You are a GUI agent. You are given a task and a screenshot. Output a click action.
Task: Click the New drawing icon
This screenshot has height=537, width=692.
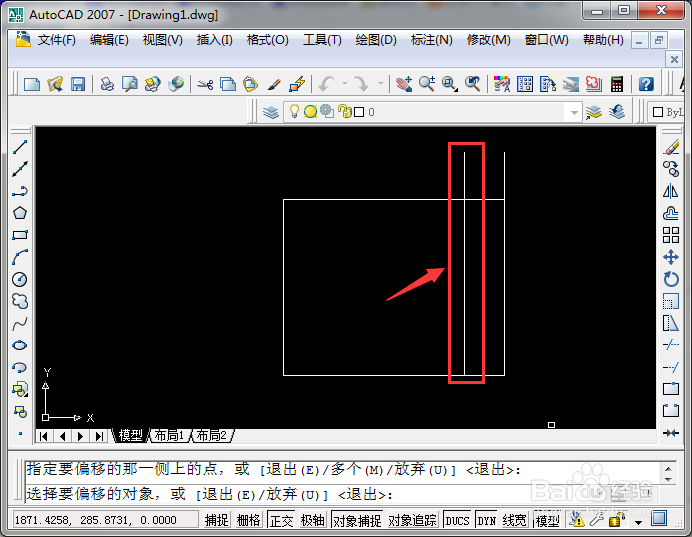pyautogui.click(x=32, y=84)
